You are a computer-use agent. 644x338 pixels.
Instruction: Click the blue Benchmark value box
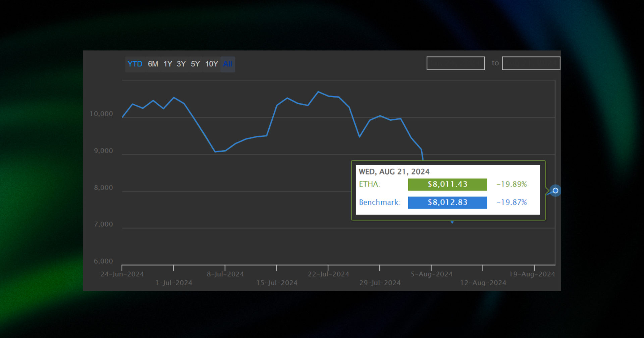(447, 203)
